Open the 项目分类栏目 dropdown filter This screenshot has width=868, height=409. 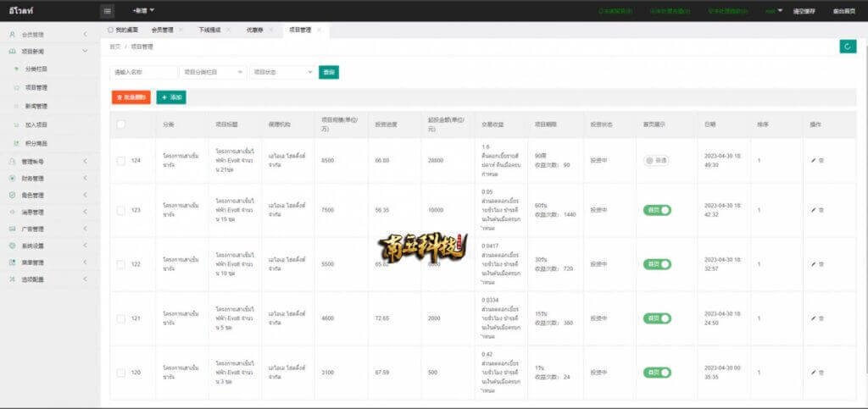click(x=212, y=73)
